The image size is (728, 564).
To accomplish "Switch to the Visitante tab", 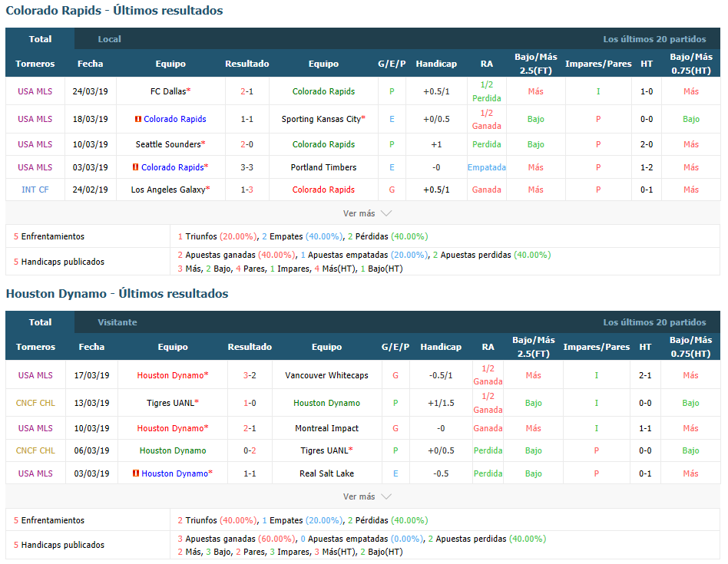I will pyautogui.click(x=117, y=322).
